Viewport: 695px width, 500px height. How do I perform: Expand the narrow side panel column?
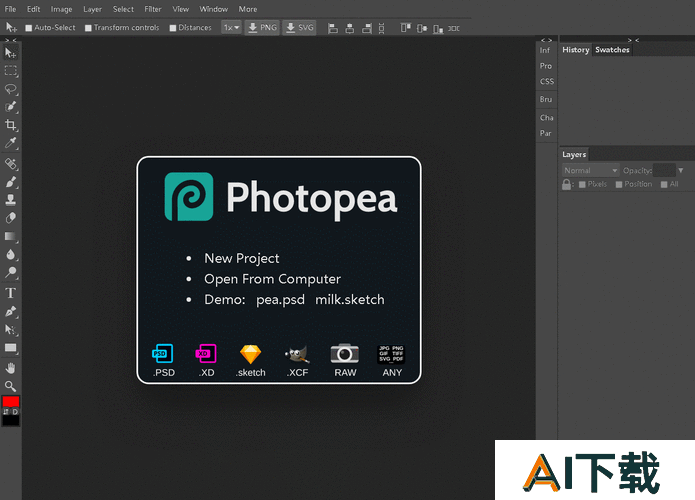546,40
